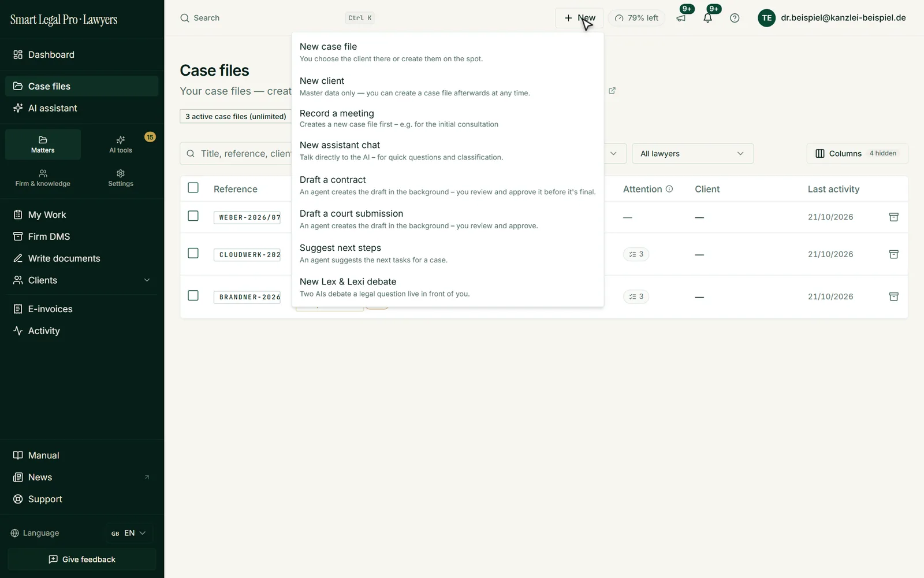Select Draft a contract option
924x578 pixels.
coord(448,185)
